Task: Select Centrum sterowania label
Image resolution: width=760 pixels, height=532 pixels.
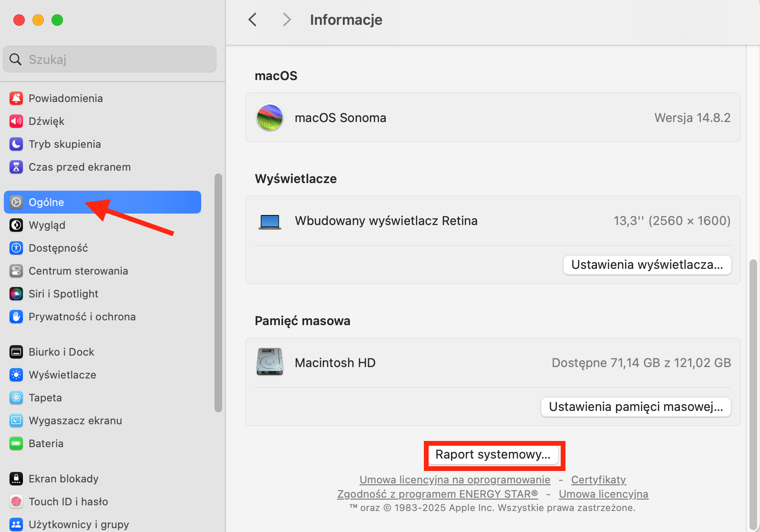Action: (78, 271)
